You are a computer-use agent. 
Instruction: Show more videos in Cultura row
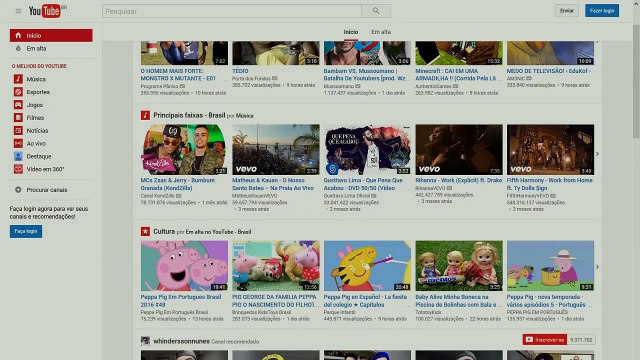(x=597, y=267)
